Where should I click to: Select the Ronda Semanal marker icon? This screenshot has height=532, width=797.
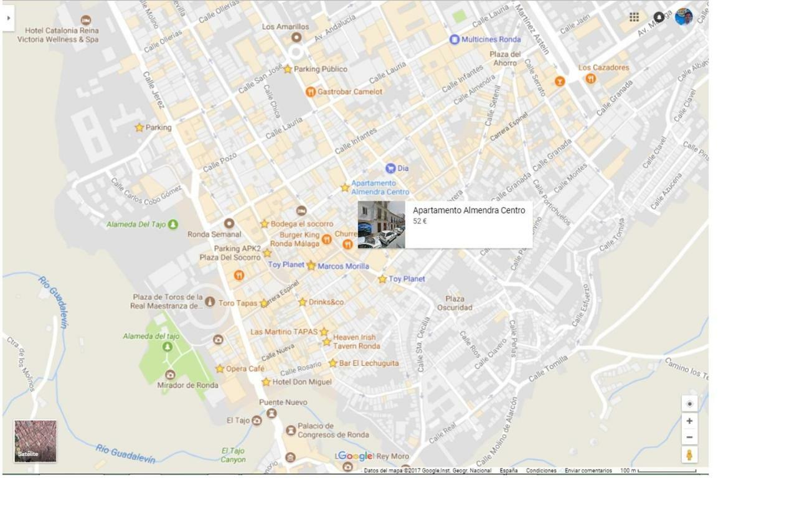229,223
